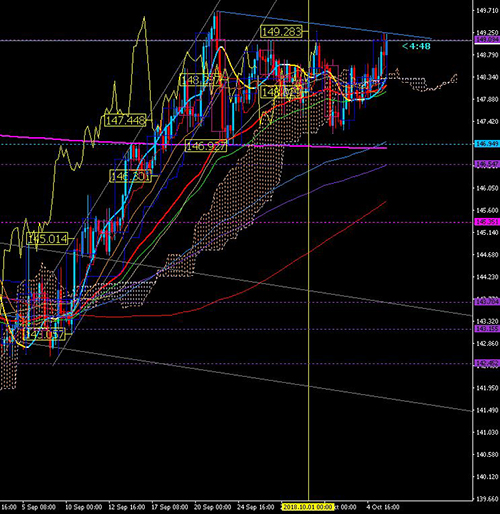This screenshot has width=500, height=514.
Task: Click the magenta 145.351 level tag
Action: tap(487, 222)
